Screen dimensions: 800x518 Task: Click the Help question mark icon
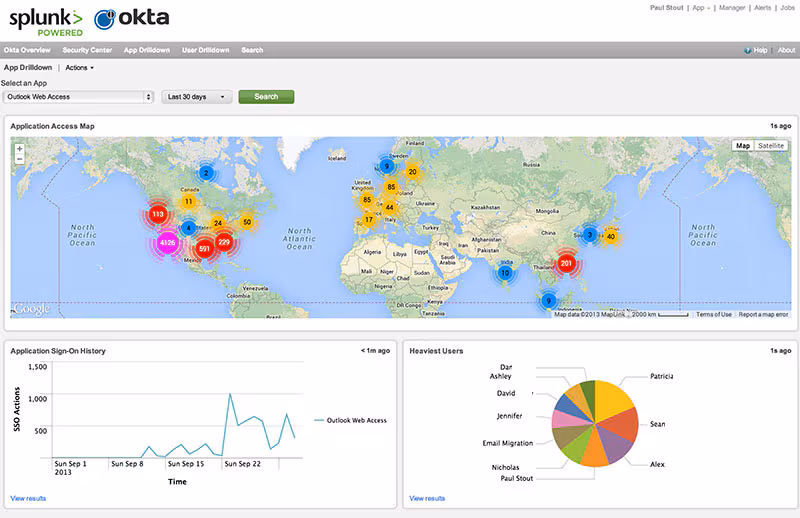click(x=748, y=50)
